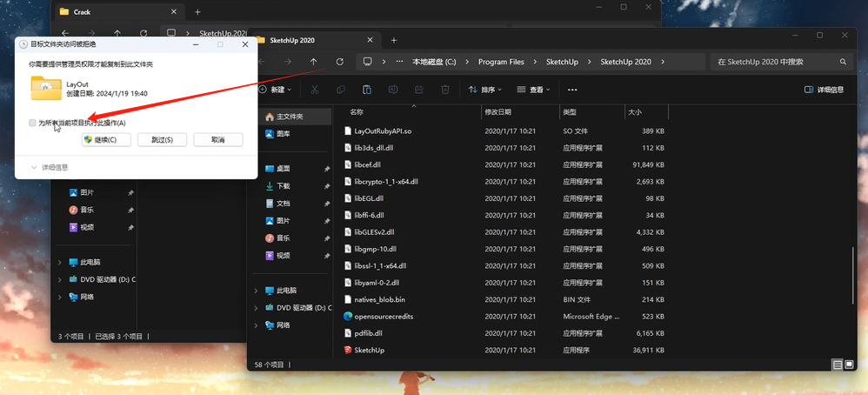Open 桌面 in the SketchUp 2020 sidebar

click(x=283, y=169)
